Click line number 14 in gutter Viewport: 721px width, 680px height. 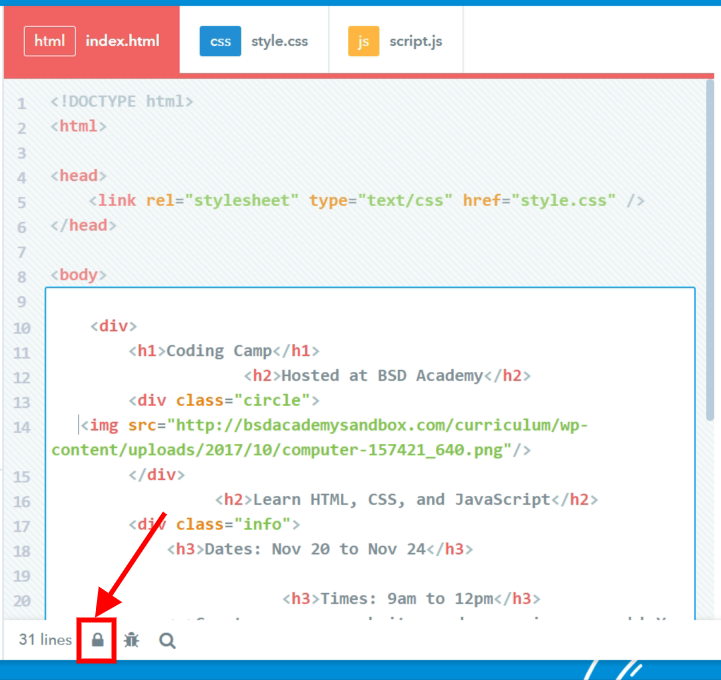22,427
